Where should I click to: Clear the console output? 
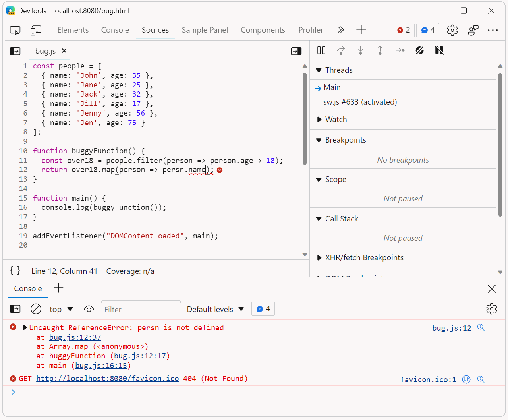[x=36, y=308]
